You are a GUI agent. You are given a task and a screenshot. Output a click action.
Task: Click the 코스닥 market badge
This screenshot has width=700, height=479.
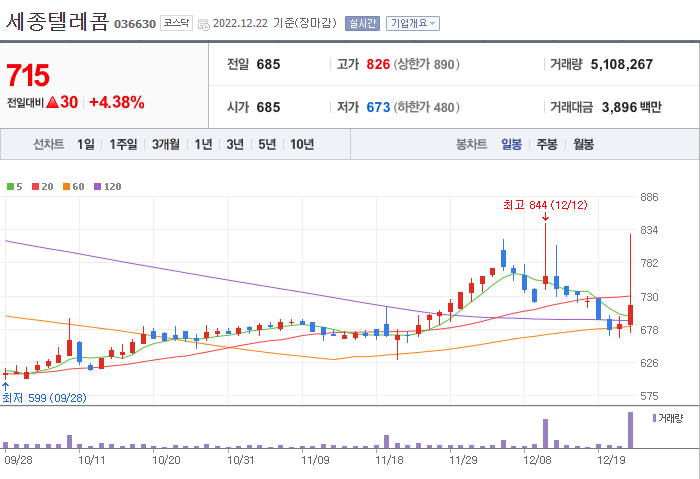click(176, 23)
